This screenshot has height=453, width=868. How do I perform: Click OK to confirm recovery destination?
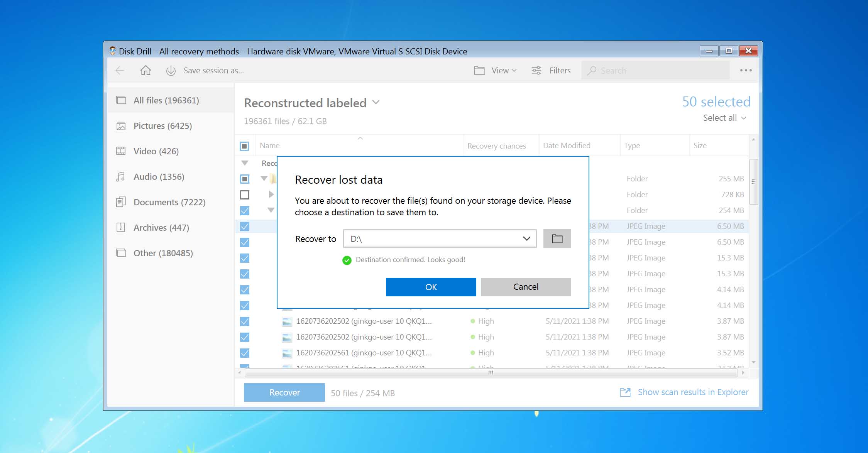pyautogui.click(x=431, y=286)
